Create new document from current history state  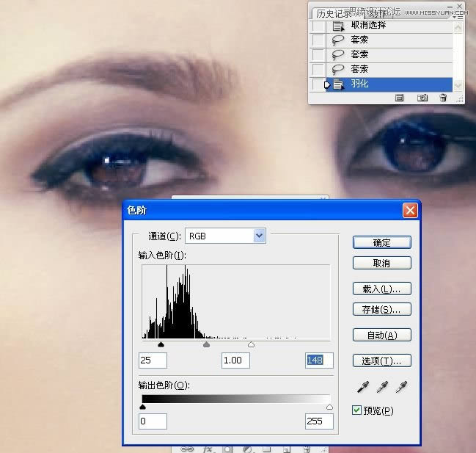pos(400,97)
